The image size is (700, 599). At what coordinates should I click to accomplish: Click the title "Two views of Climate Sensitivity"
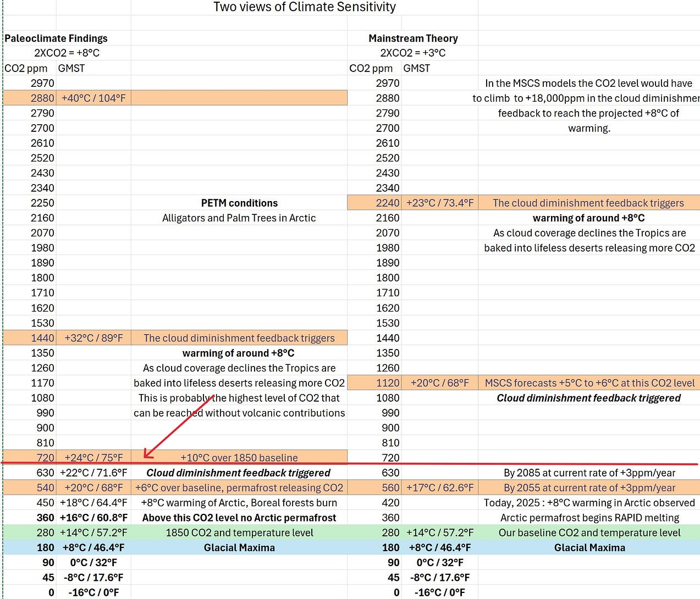pyautogui.click(x=304, y=7)
